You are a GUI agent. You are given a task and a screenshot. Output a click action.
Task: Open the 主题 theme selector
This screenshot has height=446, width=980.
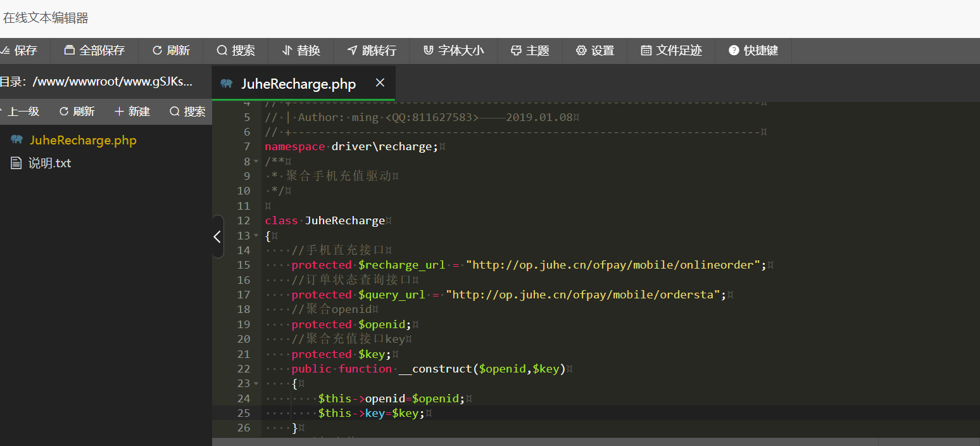tap(530, 51)
